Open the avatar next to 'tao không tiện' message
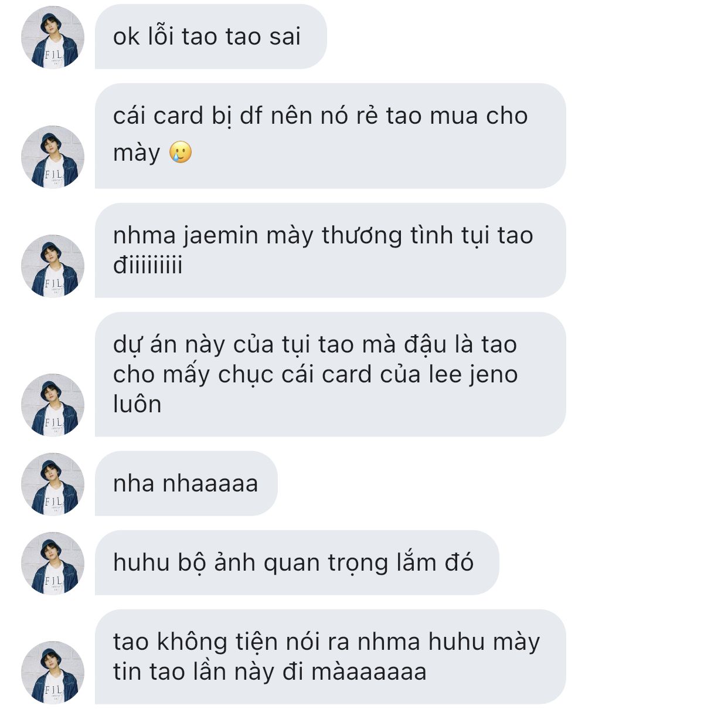The height and width of the screenshot is (712, 728). [53, 672]
